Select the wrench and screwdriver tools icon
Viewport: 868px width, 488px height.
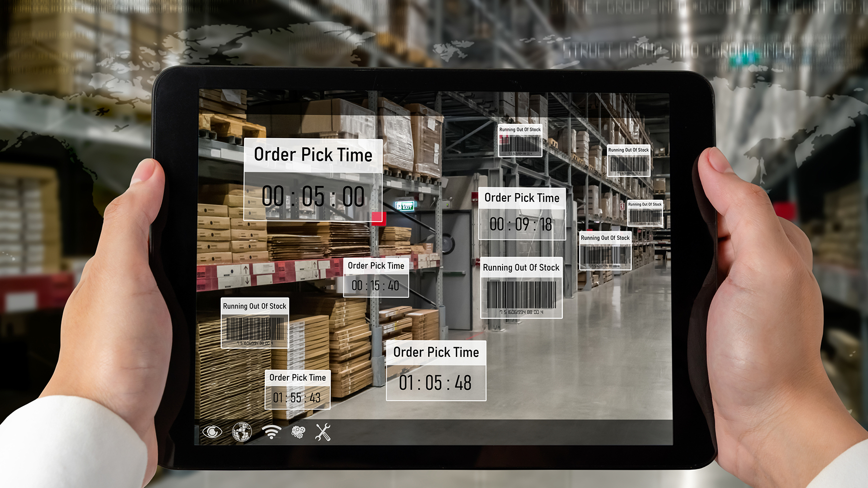coord(323,432)
